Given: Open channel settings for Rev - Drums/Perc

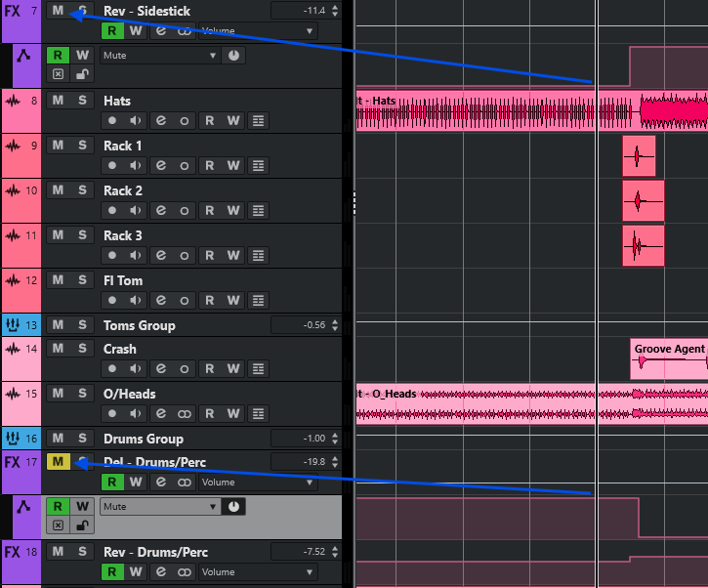Looking at the screenshot, I should [161, 571].
